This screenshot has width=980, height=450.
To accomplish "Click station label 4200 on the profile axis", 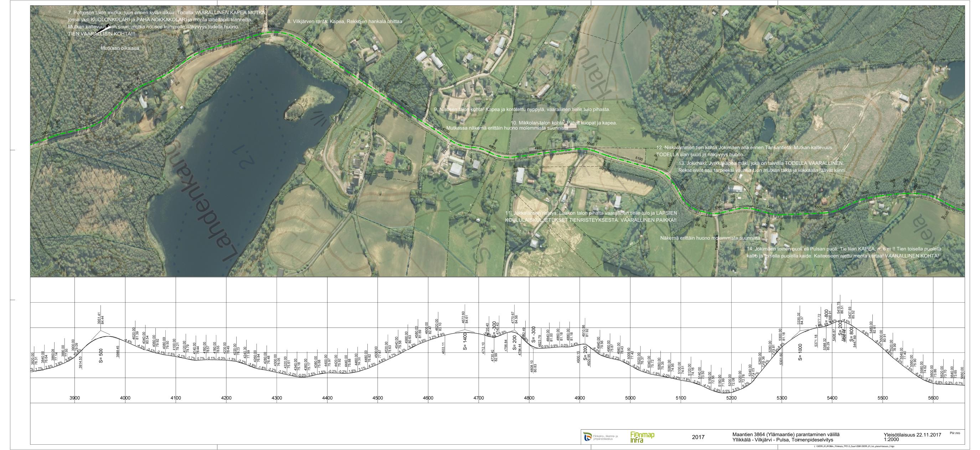I will [226, 398].
